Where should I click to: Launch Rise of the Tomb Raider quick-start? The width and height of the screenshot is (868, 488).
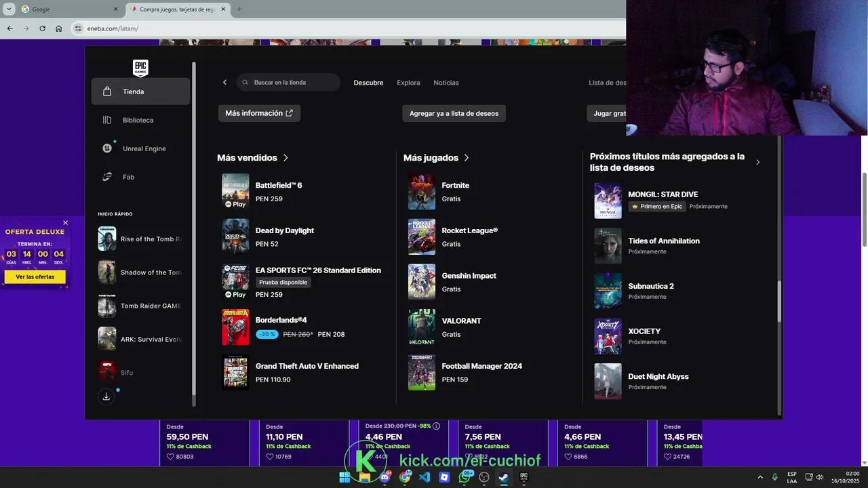pyautogui.click(x=140, y=239)
